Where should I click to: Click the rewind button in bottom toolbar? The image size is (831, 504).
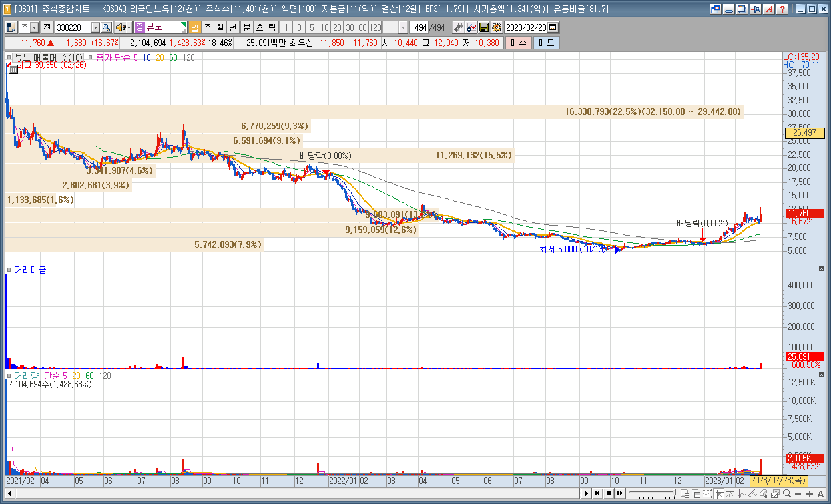point(597,493)
